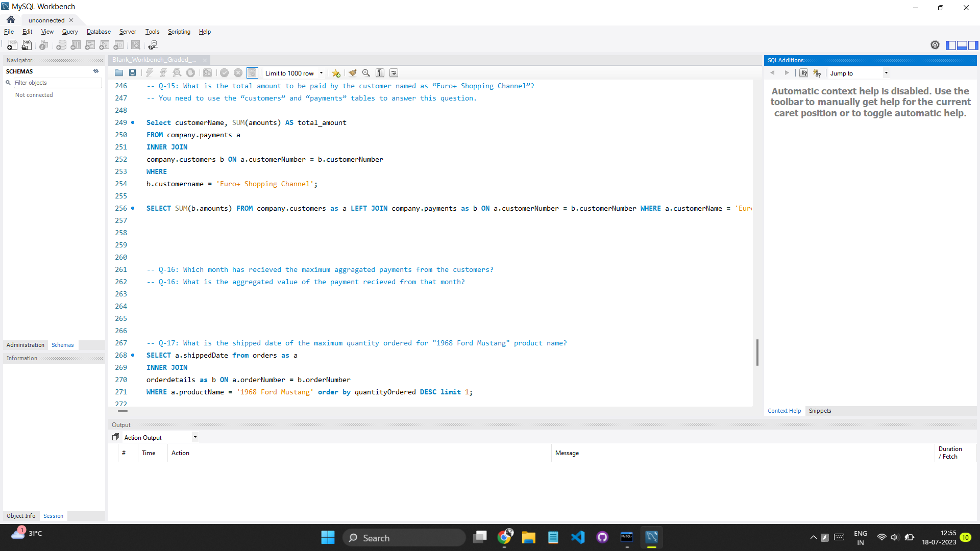Open the Query menu

point(70,32)
